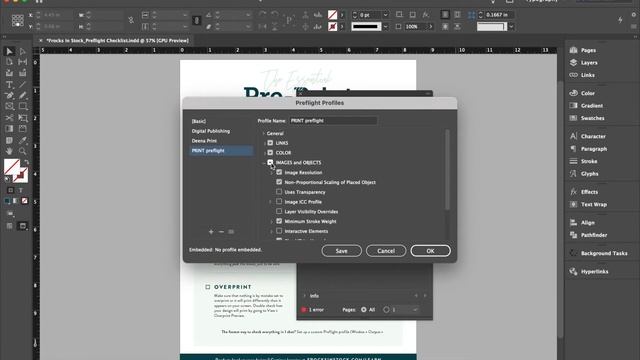Click OK in Preflight Profiles dialog
The height and width of the screenshot is (360, 640).
tap(431, 251)
